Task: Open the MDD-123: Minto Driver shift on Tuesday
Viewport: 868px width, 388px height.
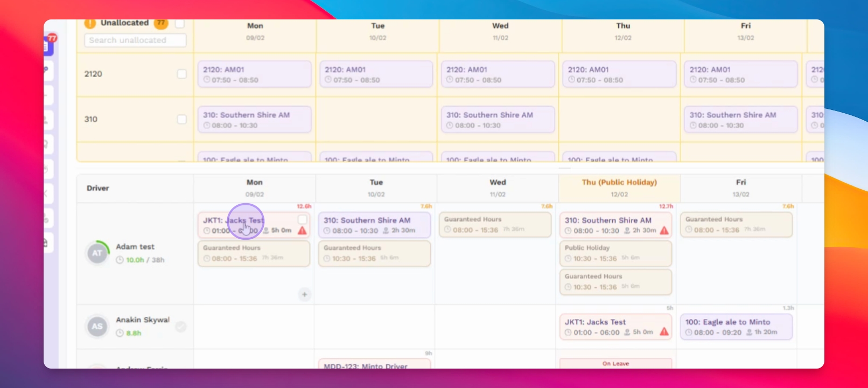Action: pos(375,364)
